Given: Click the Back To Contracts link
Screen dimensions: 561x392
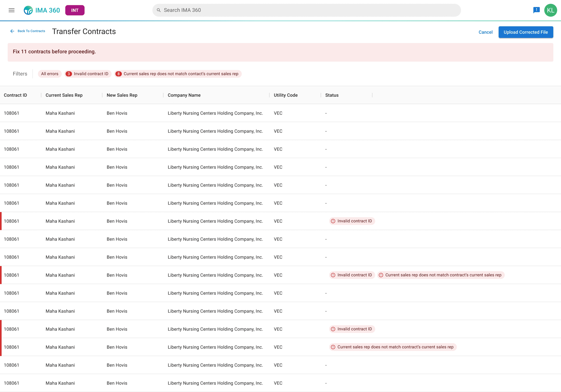Looking at the screenshot, I should click(x=31, y=31).
